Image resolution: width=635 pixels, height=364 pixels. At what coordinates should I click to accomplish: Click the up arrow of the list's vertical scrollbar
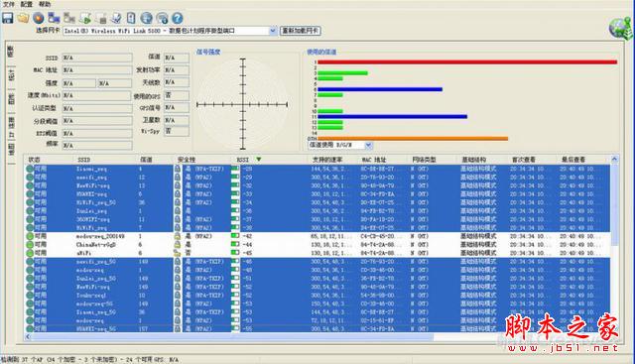point(614,160)
